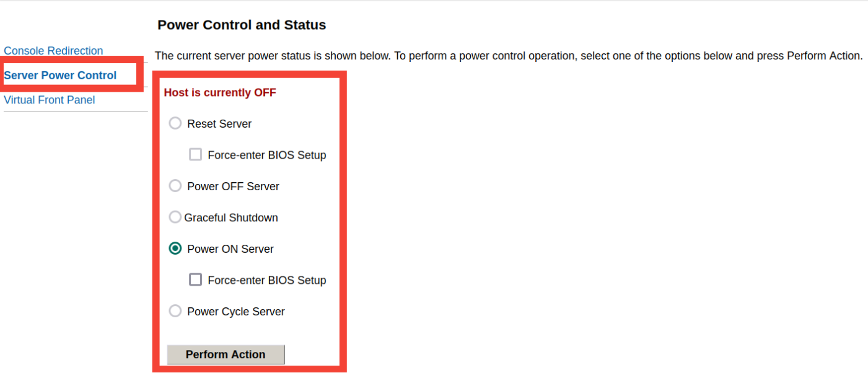This screenshot has height=378, width=868.
Task: Click the 'Power Cycle Server' label text
Action: [236, 312]
